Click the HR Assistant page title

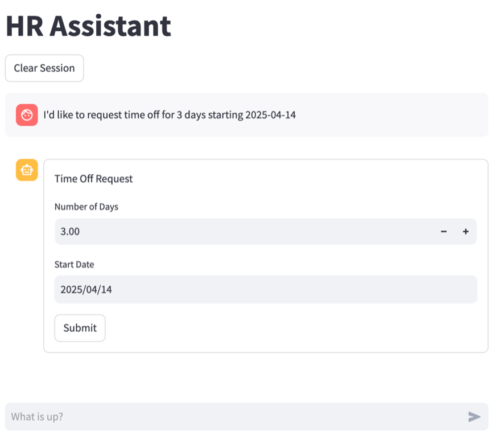point(88,25)
